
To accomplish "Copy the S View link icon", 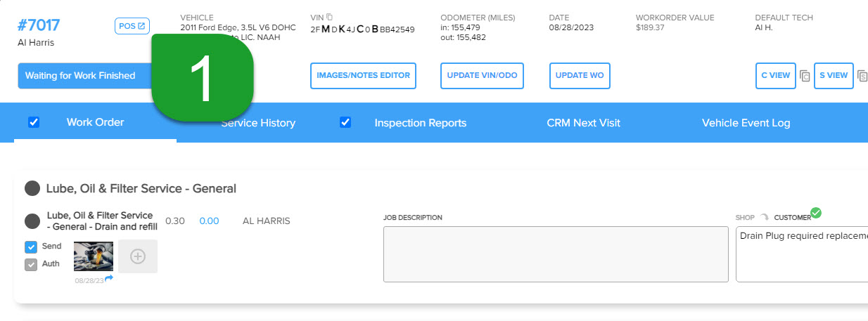I will (862, 76).
